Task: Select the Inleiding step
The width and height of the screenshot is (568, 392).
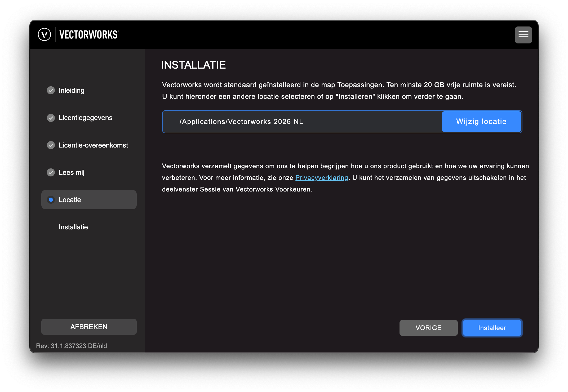Action: click(x=72, y=90)
